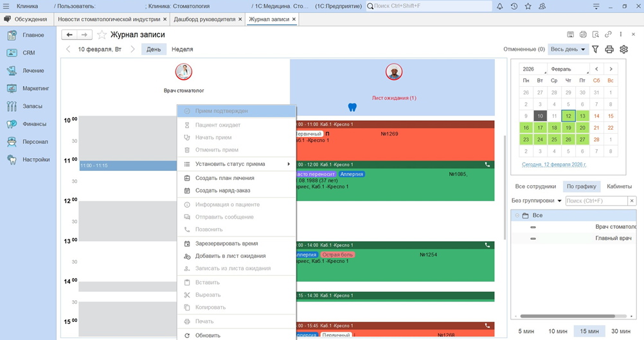Switch to Дашборд руководителя tab
Screen dimensions: 644x340
tap(204, 19)
